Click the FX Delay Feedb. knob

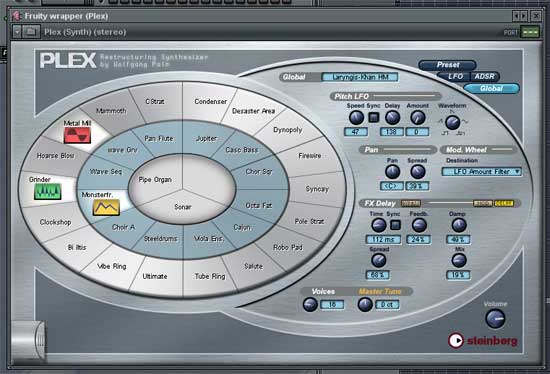(x=419, y=225)
